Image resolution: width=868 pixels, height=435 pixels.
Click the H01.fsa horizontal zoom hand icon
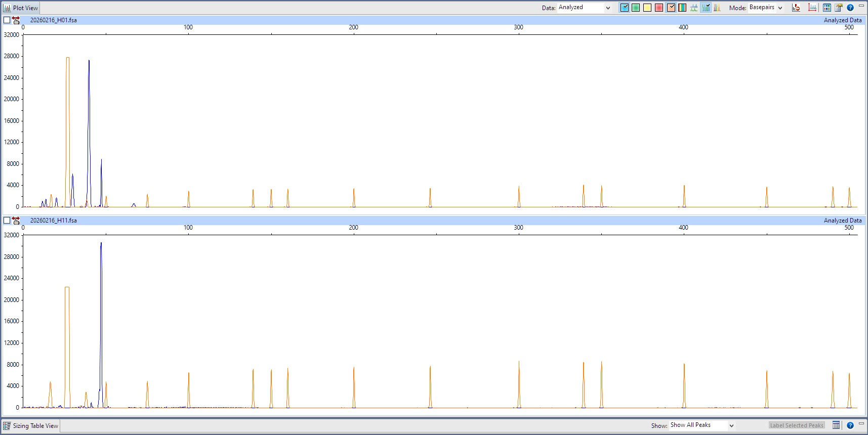click(x=16, y=20)
